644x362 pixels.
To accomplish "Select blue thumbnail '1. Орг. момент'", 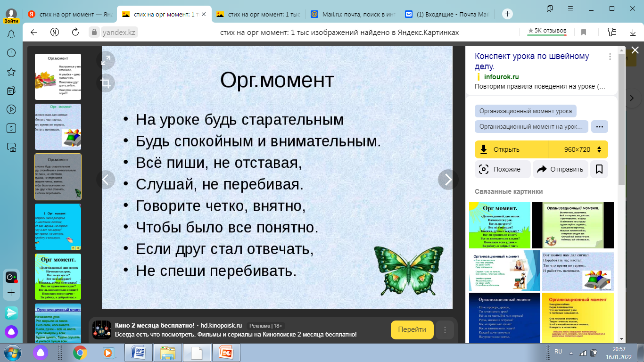I will click(58, 227).
